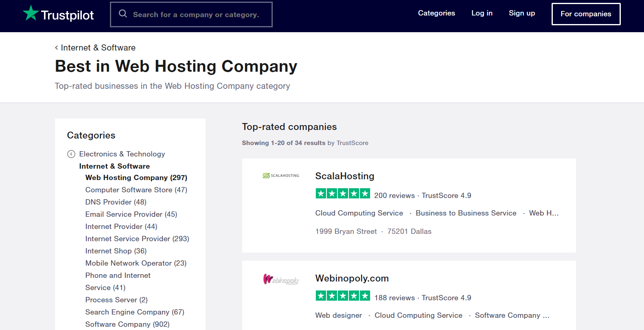
Task: Click the For companies button
Action: tap(586, 14)
